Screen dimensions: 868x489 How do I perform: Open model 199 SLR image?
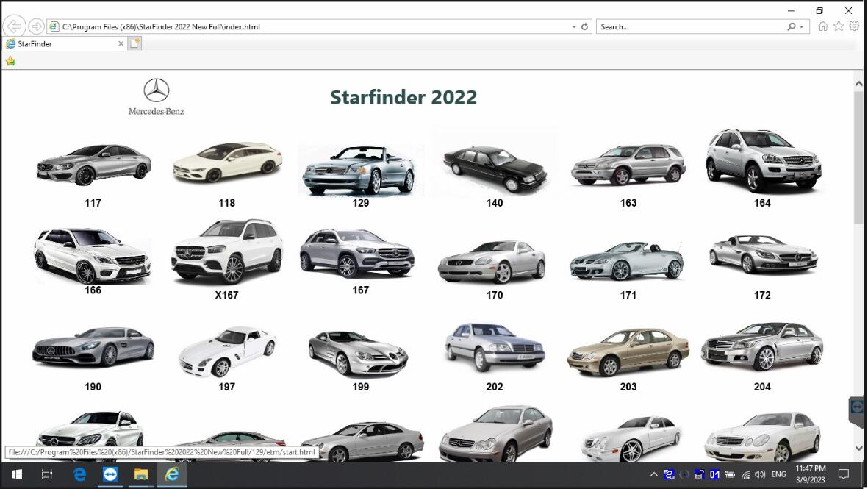(358, 353)
